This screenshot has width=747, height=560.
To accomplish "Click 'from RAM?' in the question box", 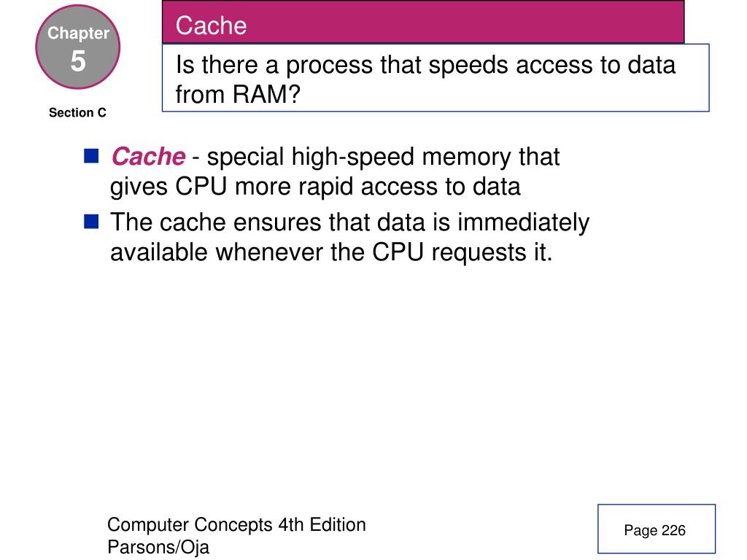I will tap(238, 94).
